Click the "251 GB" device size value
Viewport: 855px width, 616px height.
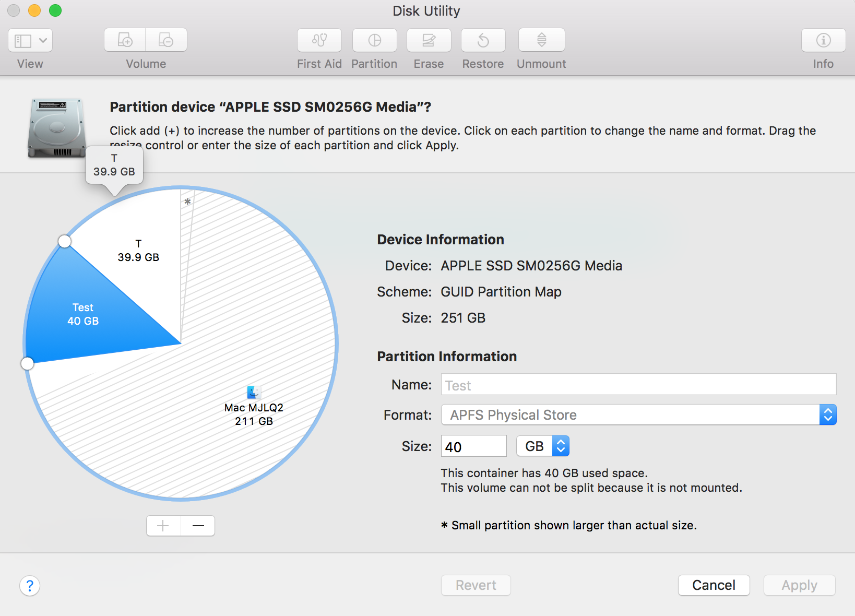(x=463, y=318)
